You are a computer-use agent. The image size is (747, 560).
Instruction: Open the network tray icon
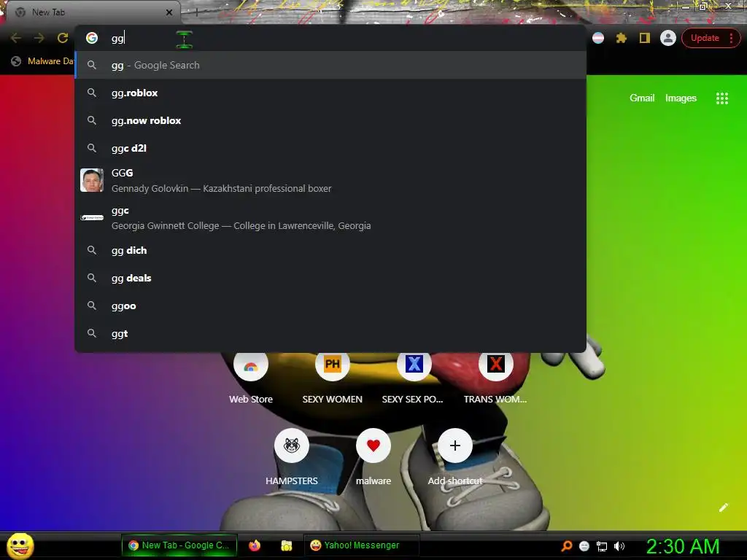tap(602, 546)
